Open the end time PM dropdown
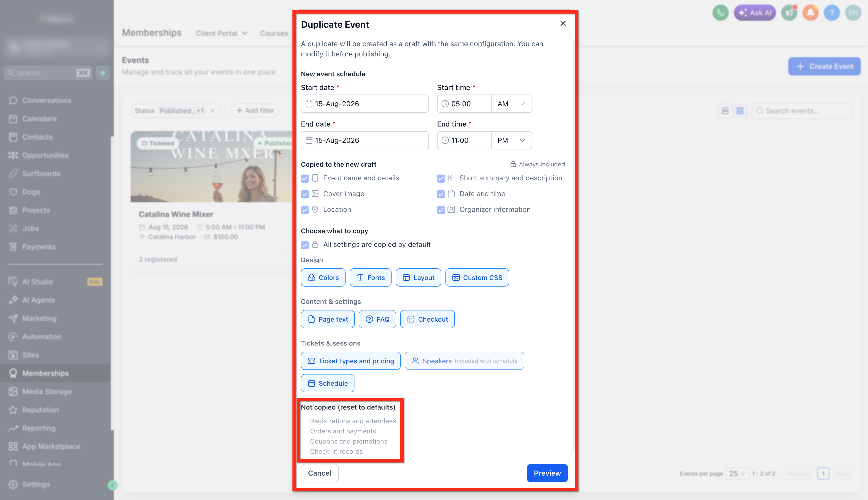868x500 pixels. (x=511, y=140)
